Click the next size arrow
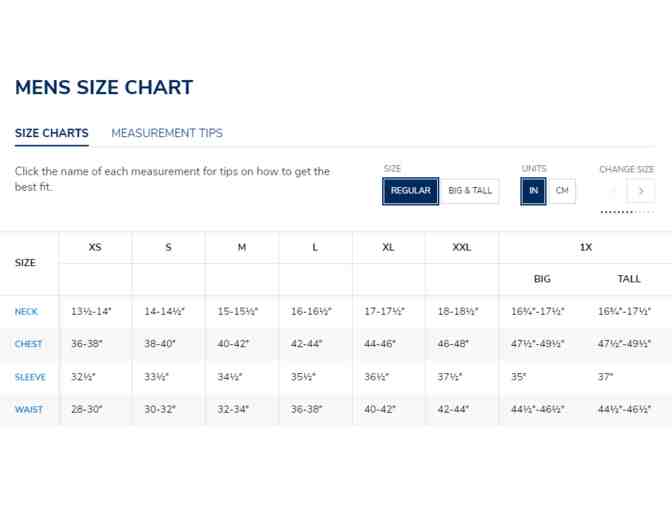672x510 pixels. (x=641, y=191)
